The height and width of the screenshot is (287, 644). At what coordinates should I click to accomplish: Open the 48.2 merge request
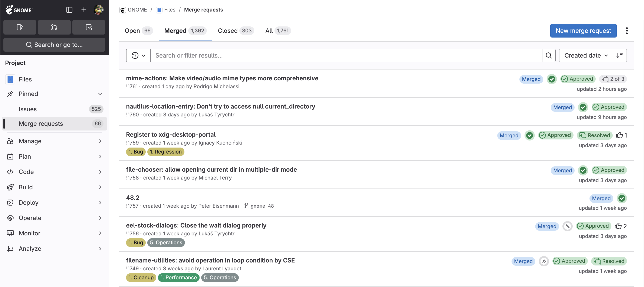[x=133, y=198]
